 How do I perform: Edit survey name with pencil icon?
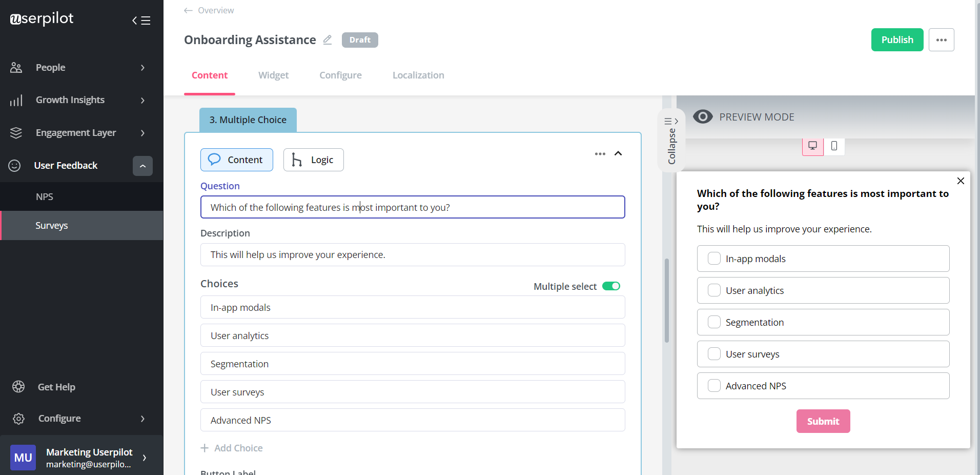[328, 39]
